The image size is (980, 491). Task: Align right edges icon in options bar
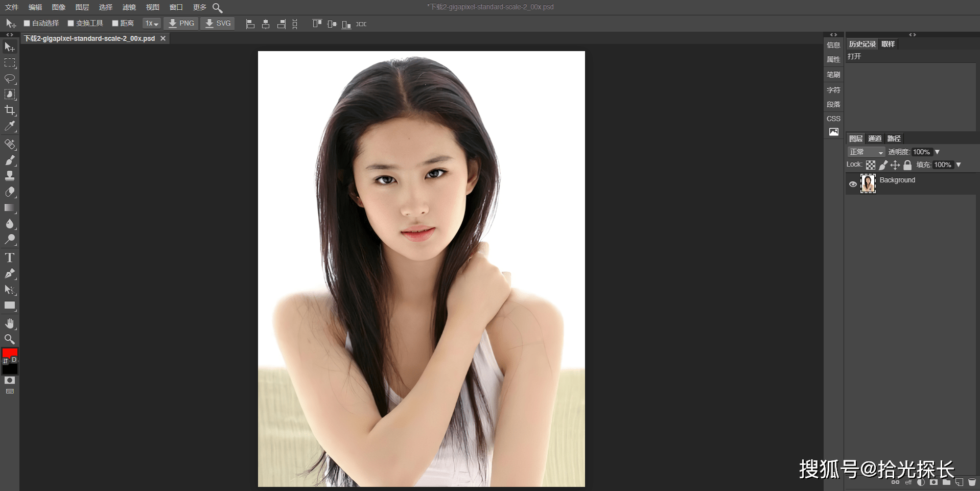281,24
